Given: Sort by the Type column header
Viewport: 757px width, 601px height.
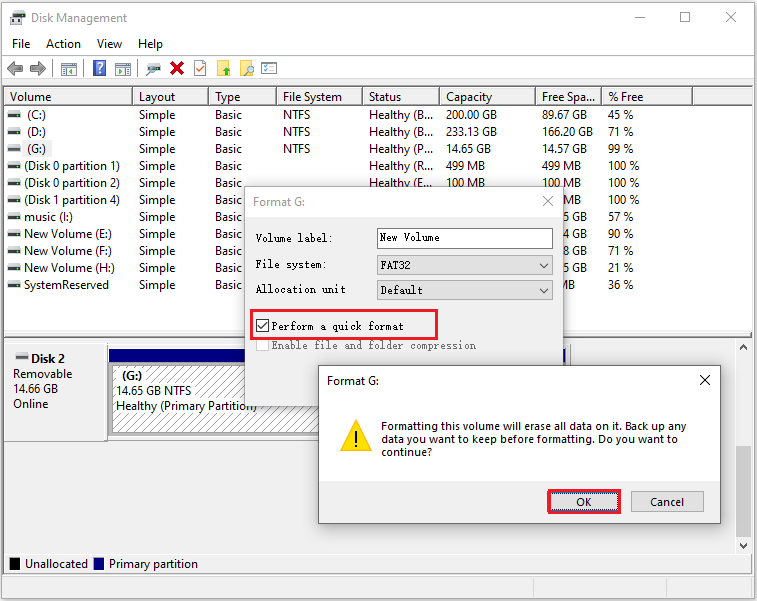Looking at the screenshot, I should click(242, 97).
